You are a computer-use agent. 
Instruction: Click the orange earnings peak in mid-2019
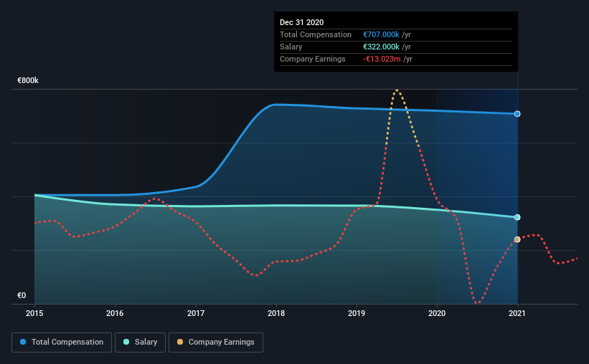point(397,90)
